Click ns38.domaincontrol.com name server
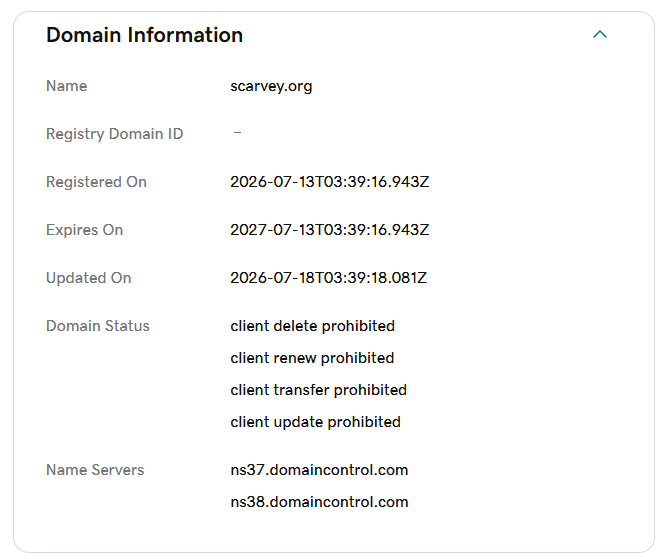Viewport: 664px width, 559px height. coord(319,502)
